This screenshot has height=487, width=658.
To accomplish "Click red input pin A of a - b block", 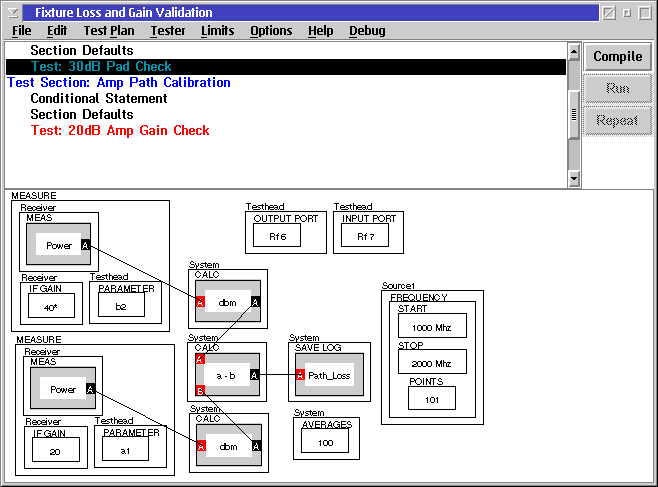I will coord(200,359).
